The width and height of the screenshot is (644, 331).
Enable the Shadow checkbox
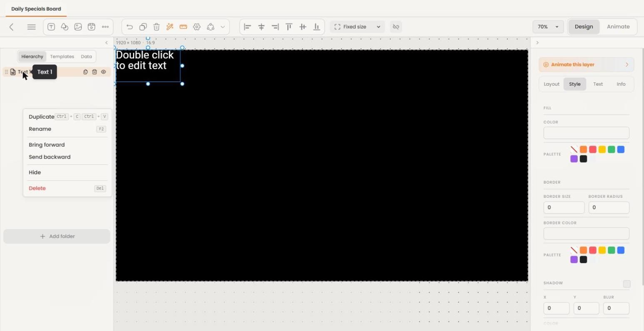coord(627,284)
